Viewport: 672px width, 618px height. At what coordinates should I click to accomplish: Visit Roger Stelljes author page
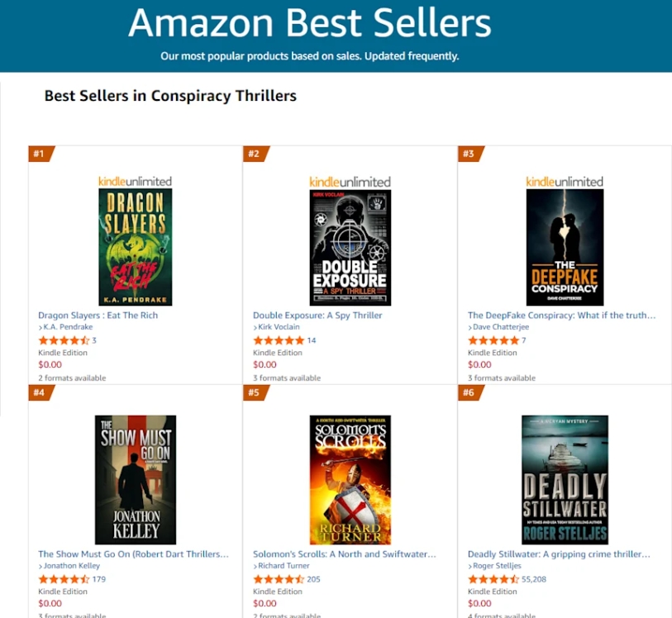click(497, 566)
